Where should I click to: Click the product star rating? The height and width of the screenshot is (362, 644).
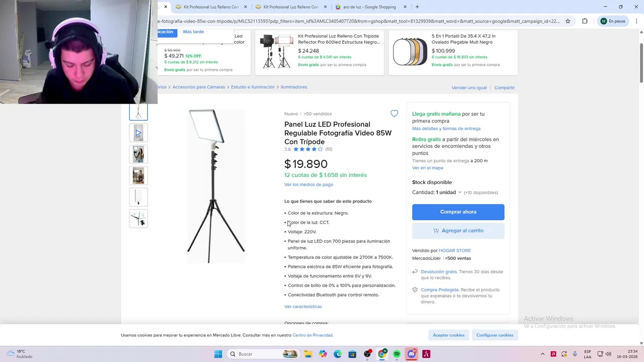point(308,149)
